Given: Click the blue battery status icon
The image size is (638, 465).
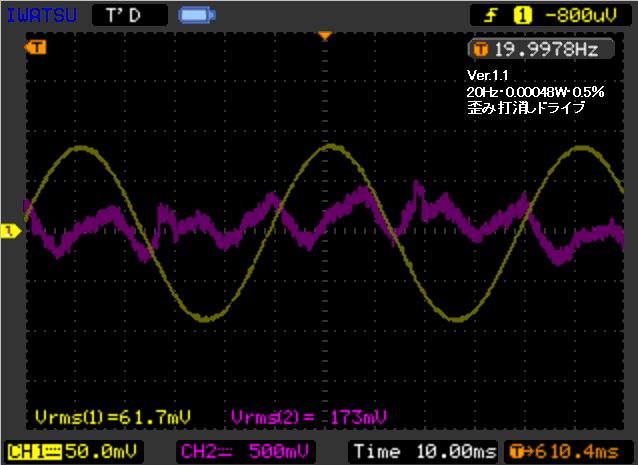Looking at the screenshot, I should point(197,15).
